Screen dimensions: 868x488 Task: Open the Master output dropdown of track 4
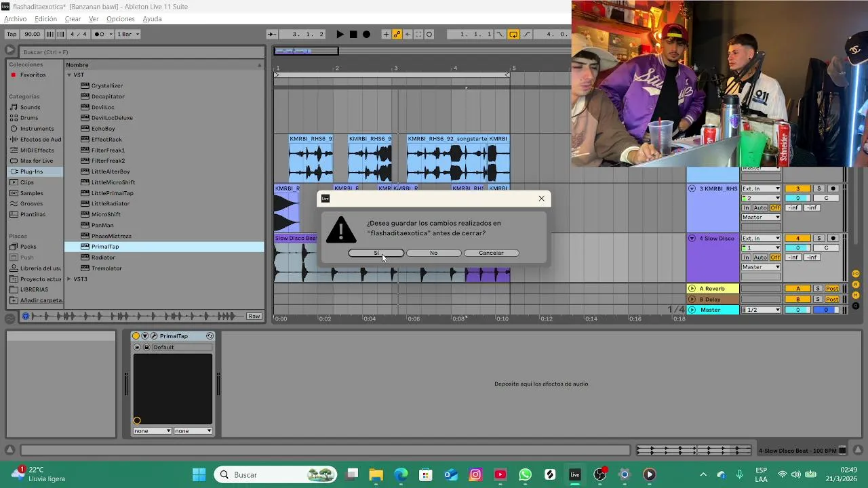point(761,267)
